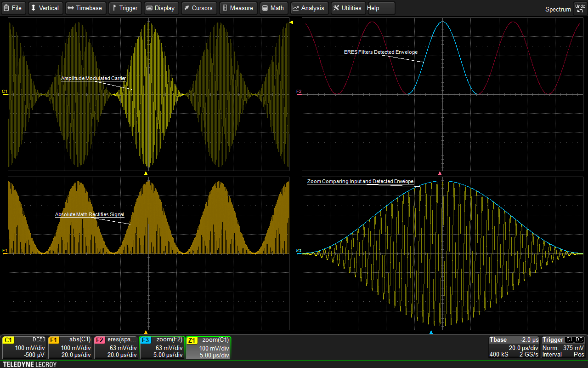
Task: Click the '400 kS' memory value
Action: coord(498,355)
